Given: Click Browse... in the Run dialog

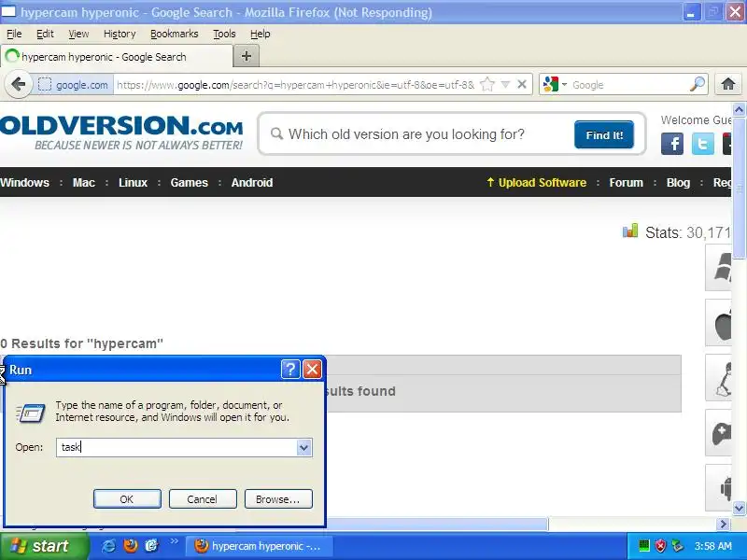Looking at the screenshot, I should [278, 499].
